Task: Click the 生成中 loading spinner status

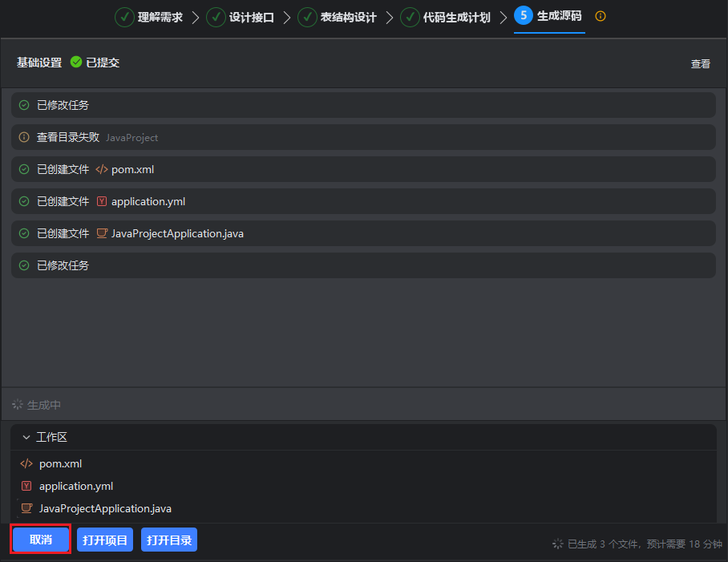Action: [18, 405]
